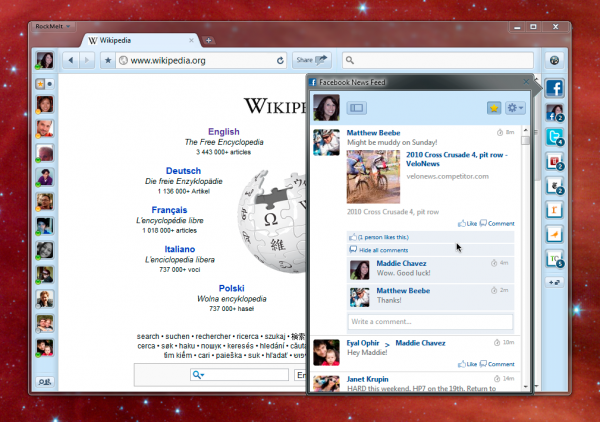
Task: Close the Facebook News Feed panel
Action: 526,81
